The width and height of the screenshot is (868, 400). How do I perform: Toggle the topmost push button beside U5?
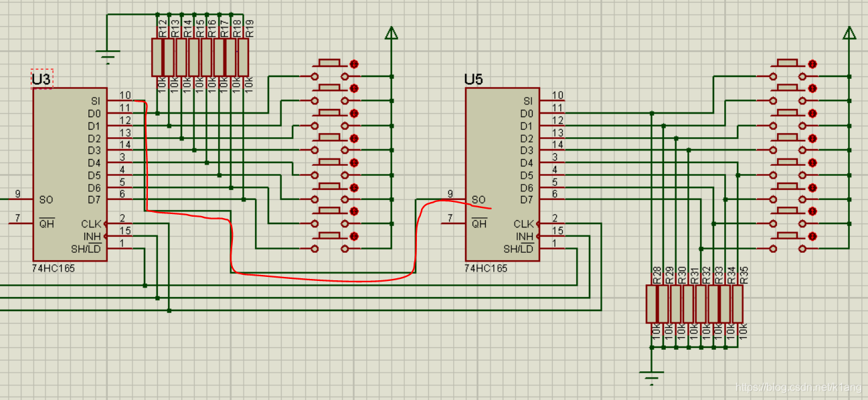click(x=788, y=70)
